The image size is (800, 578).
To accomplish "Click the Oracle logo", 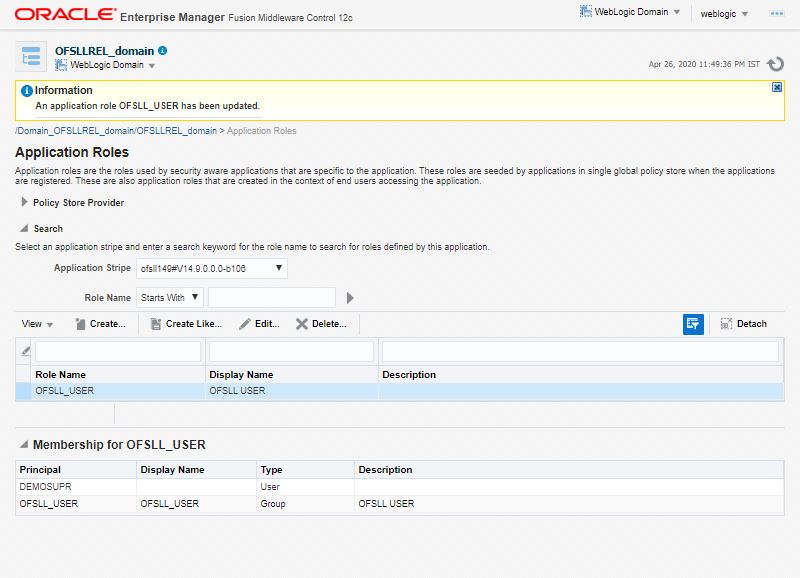I will [65, 14].
